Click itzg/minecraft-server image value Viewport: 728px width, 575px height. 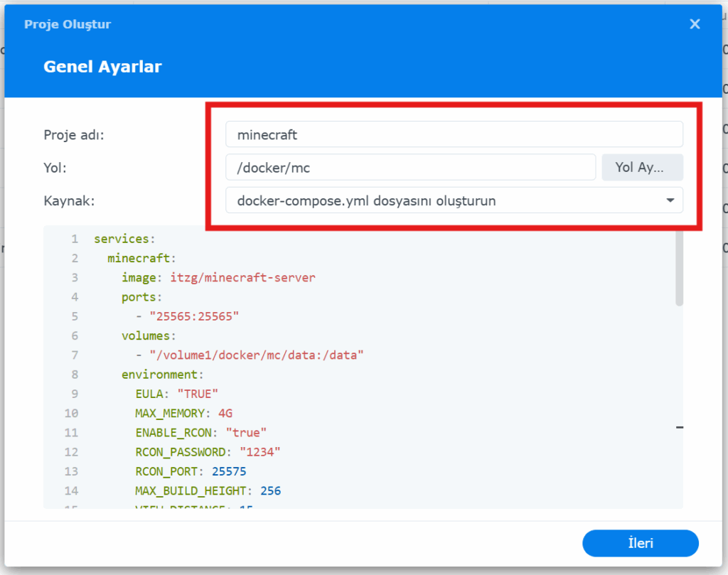(x=242, y=278)
